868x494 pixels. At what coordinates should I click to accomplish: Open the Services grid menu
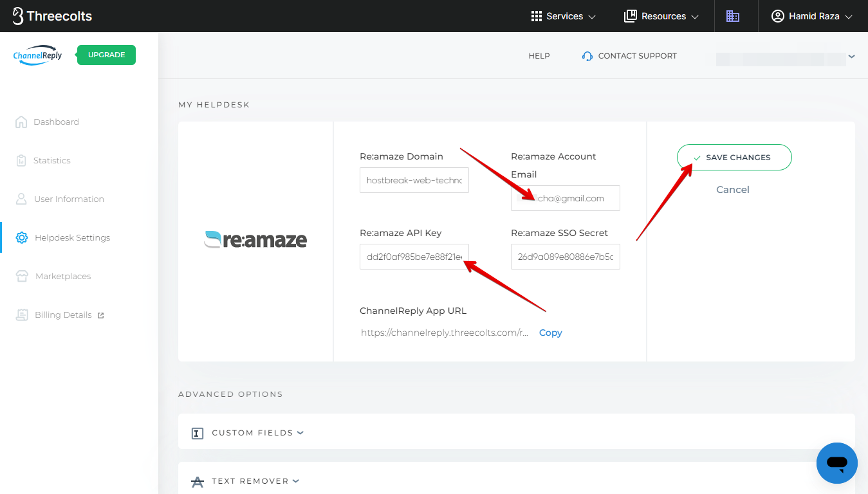tap(563, 16)
